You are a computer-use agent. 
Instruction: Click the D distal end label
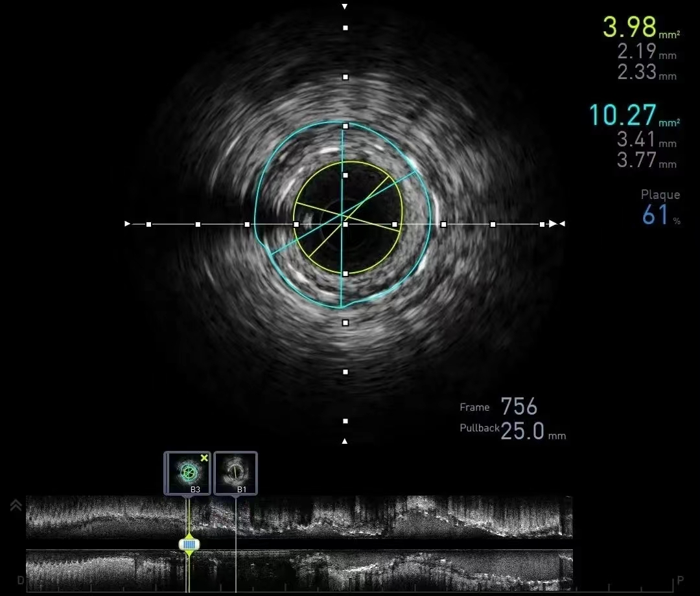(x=21, y=580)
